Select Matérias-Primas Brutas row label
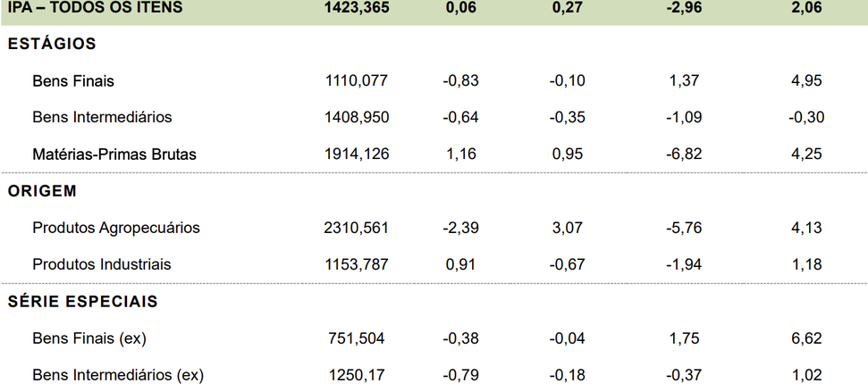Image resolution: width=868 pixels, height=392 pixels. 114,154
